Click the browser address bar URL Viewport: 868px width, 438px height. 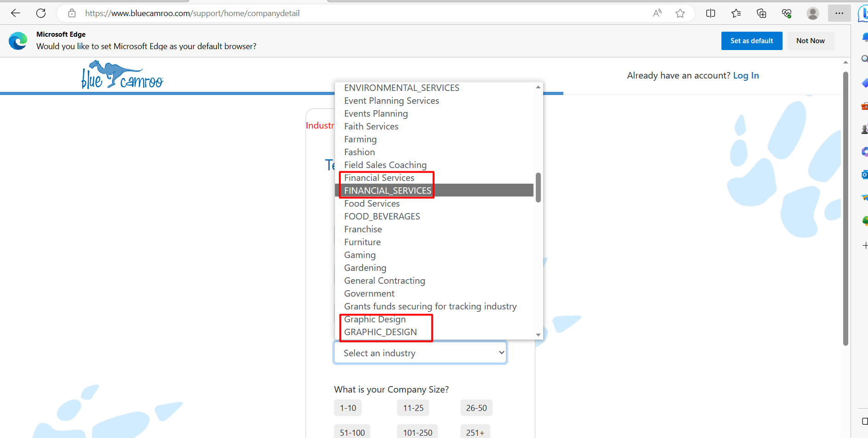click(192, 13)
